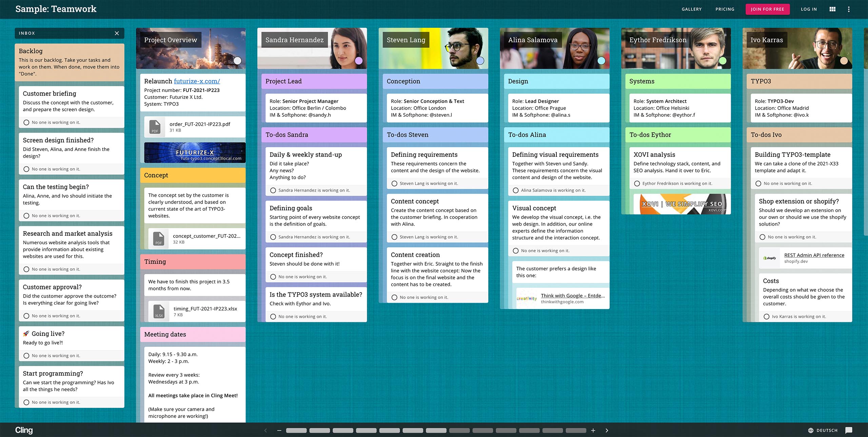Viewport: 868px width, 437px height.
Task: Mark yourself working on Visual concept
Action: pos(516,251)
